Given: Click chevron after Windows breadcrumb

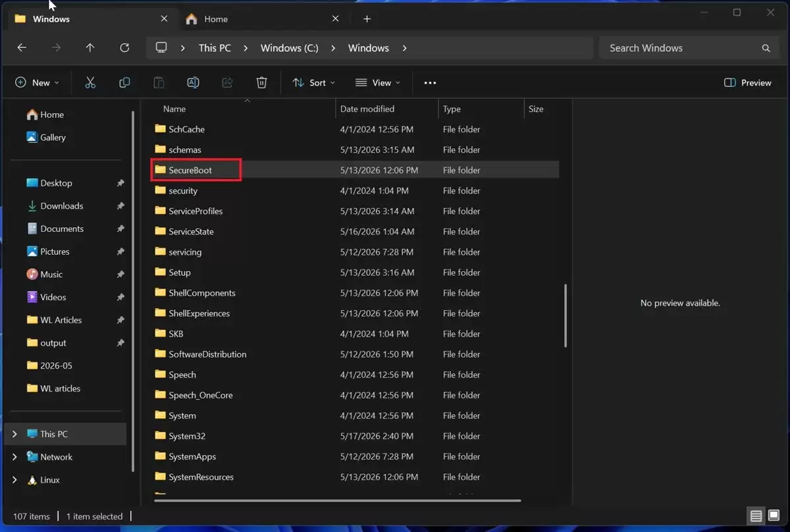Looking at the screenshot, I should coord(404,48).
